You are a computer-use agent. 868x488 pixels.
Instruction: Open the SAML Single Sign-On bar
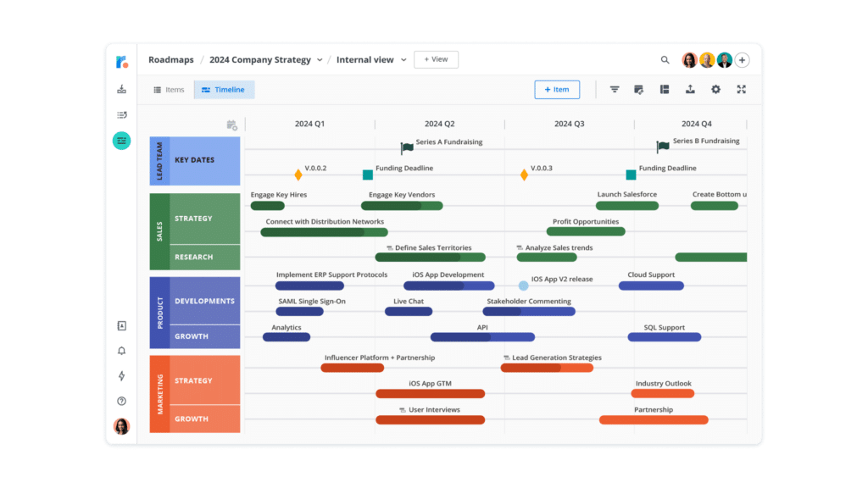(299, 312)
